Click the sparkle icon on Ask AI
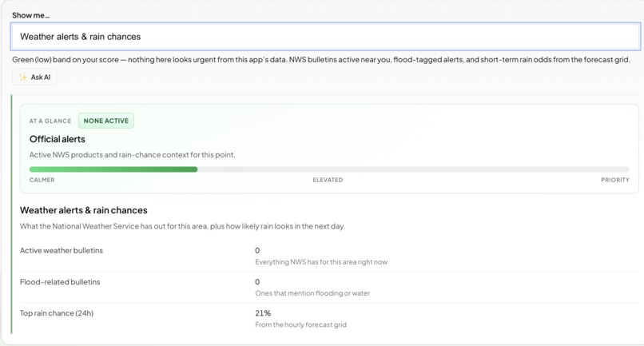The image size is (644, 346). [23, 78]
